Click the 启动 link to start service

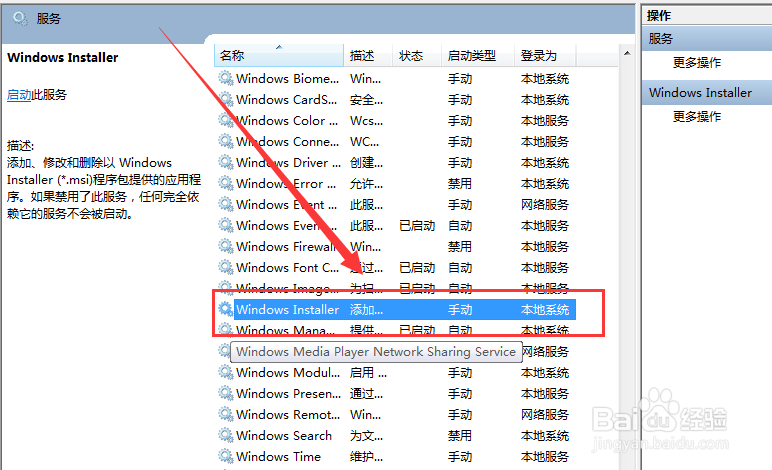click(19, 94)
